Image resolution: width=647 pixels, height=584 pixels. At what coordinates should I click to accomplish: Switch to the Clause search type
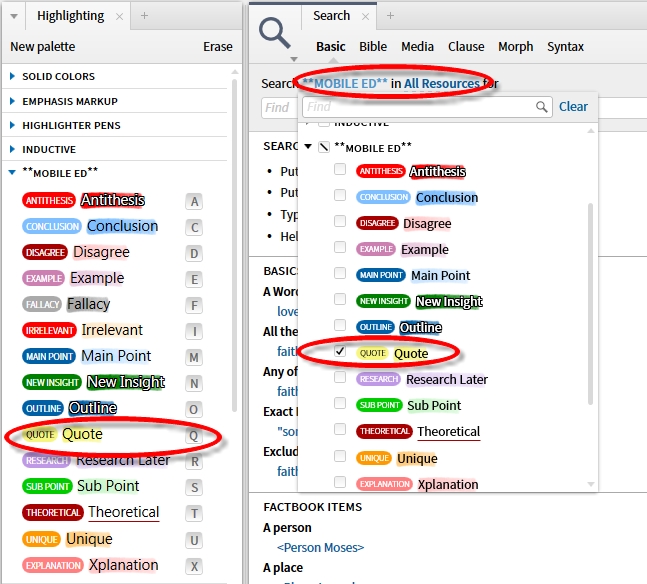[x=466, y=47]
